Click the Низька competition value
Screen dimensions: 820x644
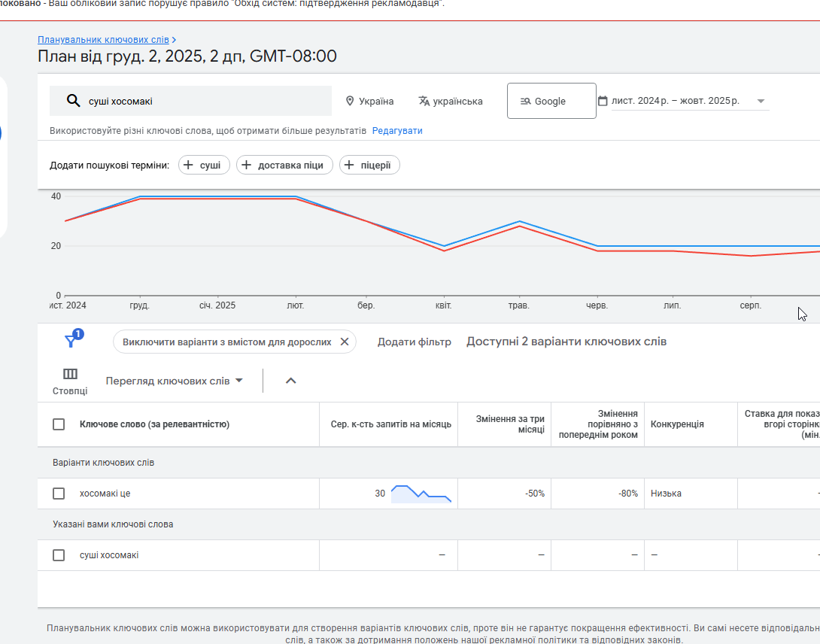click(x=666, y=494)
